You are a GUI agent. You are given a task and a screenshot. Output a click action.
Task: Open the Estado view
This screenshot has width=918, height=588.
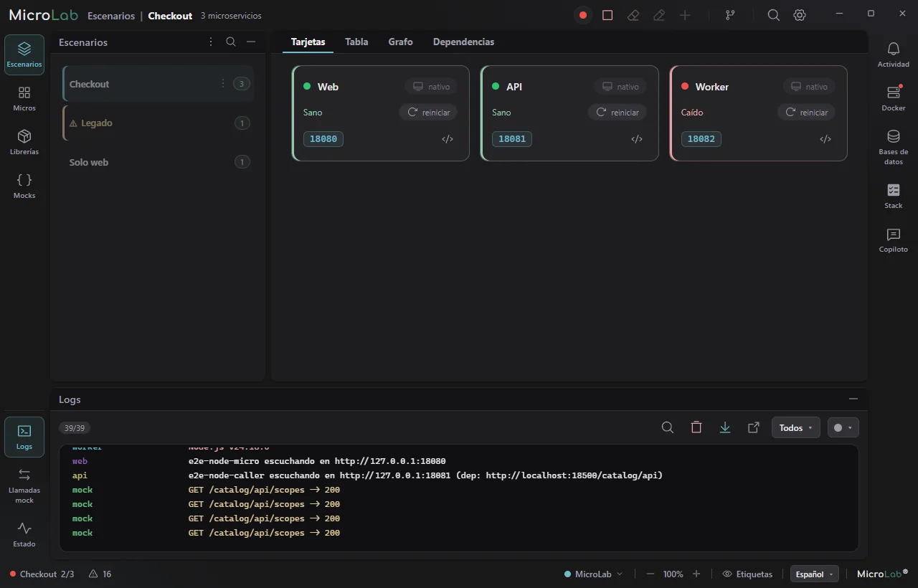(24, 534)
